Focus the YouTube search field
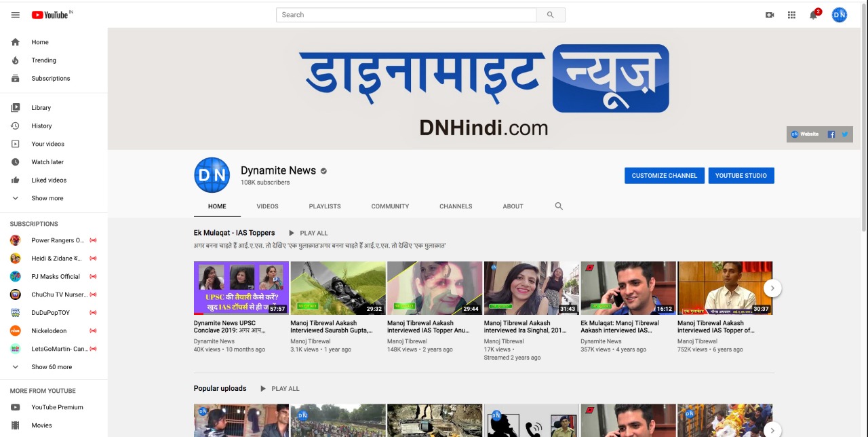This screenshot has width=868, height=437. [x=406, y=15]
